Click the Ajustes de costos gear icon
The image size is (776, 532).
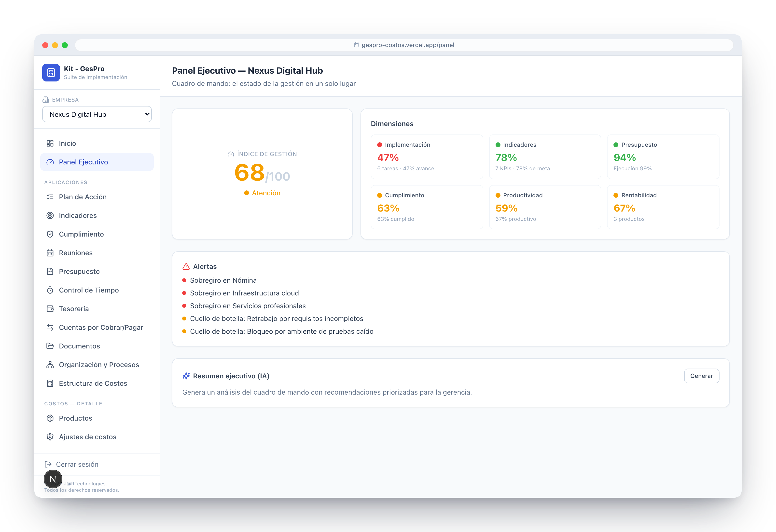pos(50,437)
